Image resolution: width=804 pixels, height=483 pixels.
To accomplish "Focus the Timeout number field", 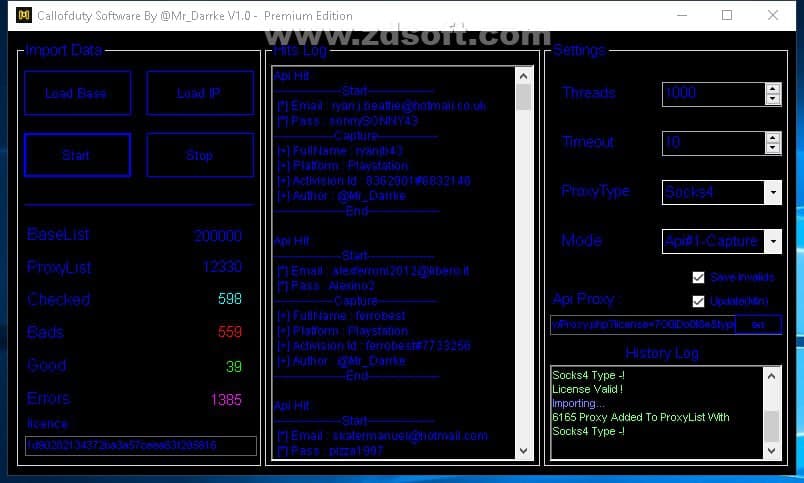I will pos(714,143).
